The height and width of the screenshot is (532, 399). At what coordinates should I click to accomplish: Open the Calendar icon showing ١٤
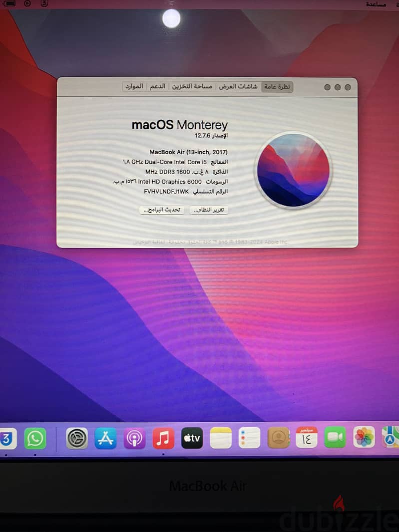[307, 437]
